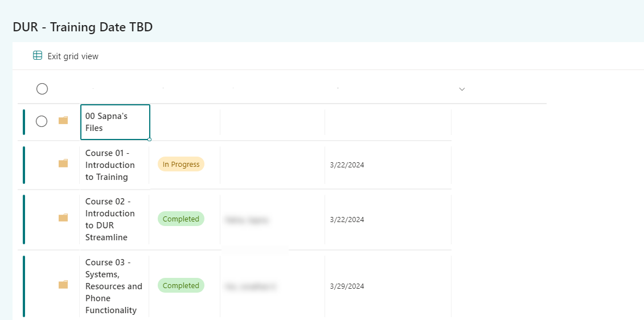Click the grid icon beside Exit grid view
Viewport: 644px width, 320px height.
pos(38,55)
